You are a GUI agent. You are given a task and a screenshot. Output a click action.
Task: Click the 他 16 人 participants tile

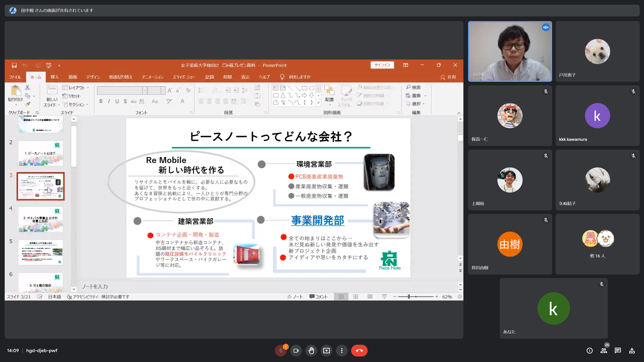(597, 244)
